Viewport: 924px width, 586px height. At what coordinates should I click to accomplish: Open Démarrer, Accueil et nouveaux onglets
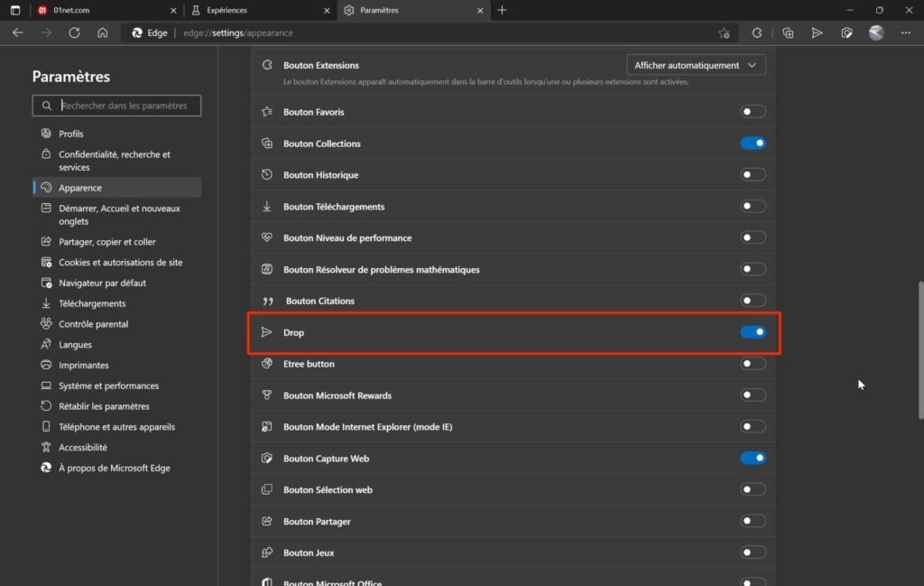point(116,215)
